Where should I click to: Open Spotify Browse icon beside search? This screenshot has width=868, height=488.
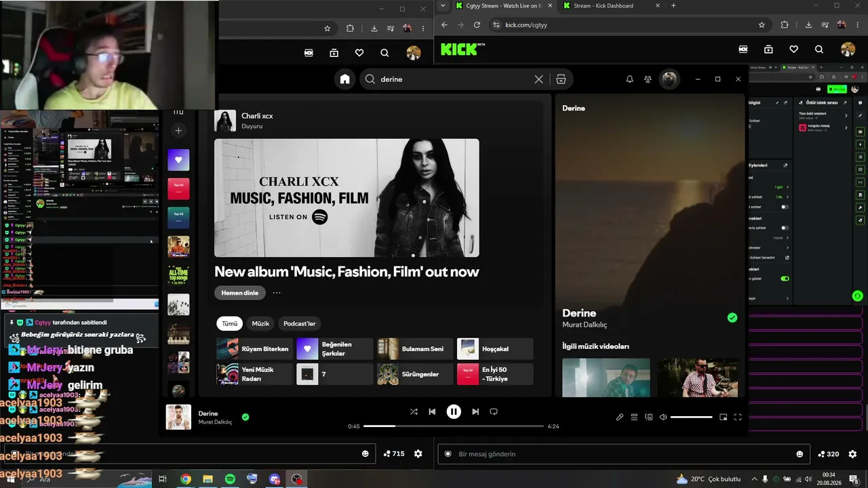click(561, 79)
